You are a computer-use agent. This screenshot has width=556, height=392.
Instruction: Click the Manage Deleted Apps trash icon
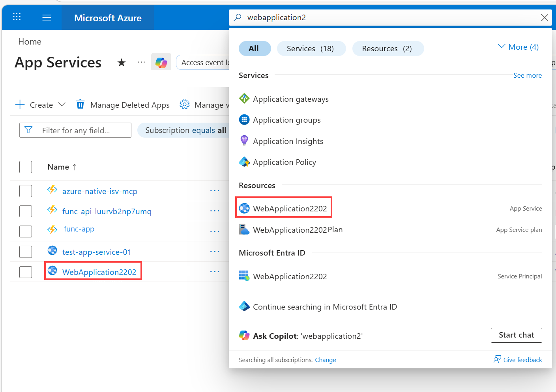pos(80,104)
